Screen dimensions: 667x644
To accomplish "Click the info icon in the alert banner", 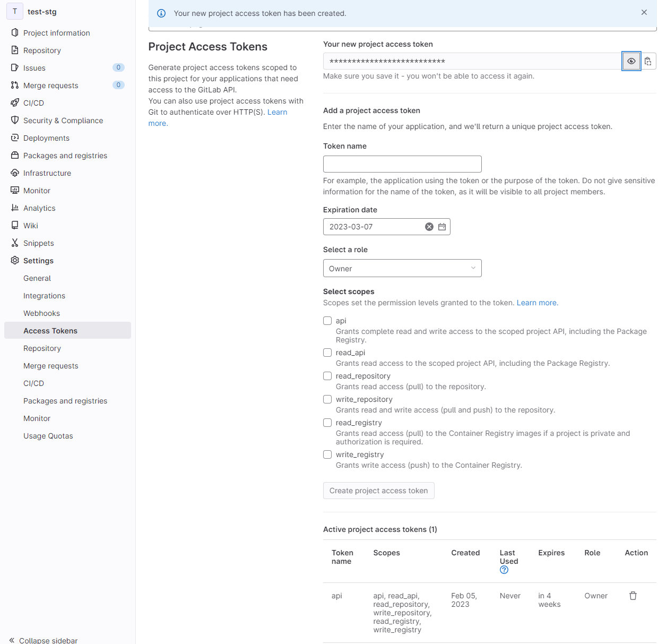I will tap(161, 13).
